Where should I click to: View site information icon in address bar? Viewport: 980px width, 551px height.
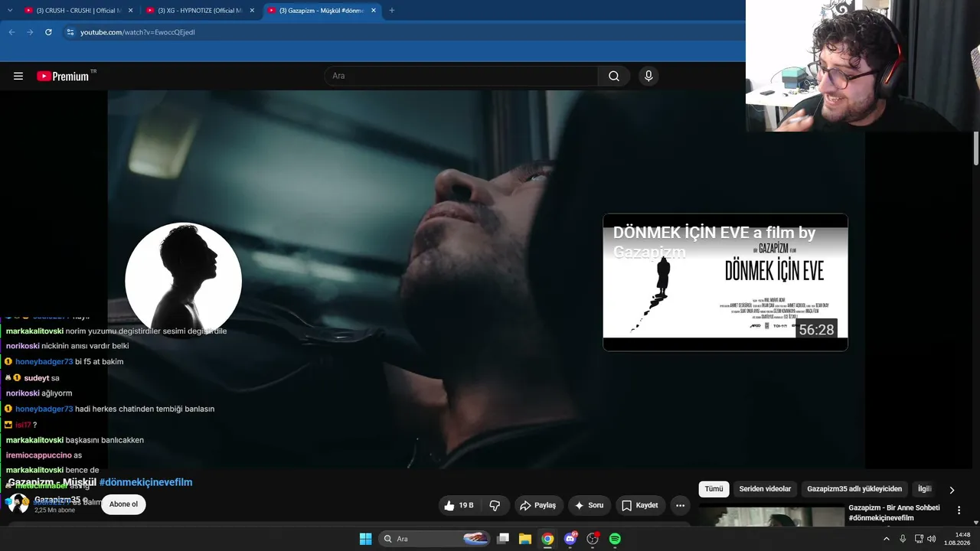[x=70, y=32]
